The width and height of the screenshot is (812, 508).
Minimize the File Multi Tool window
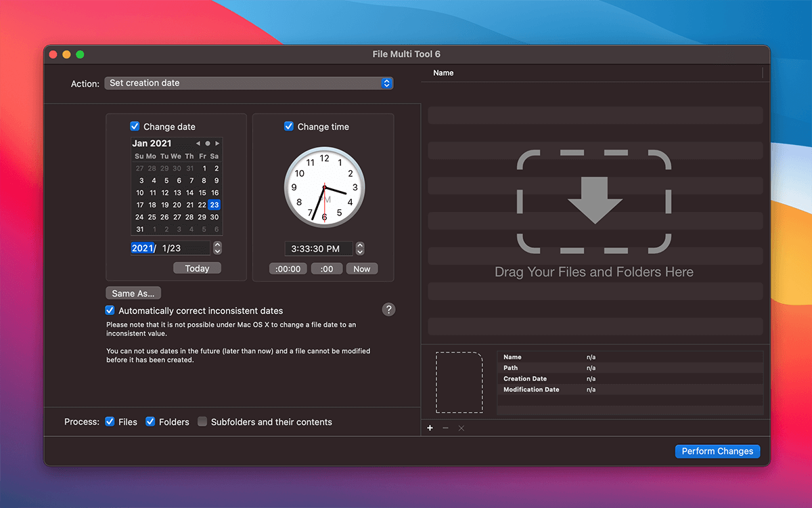click(66, 54)
